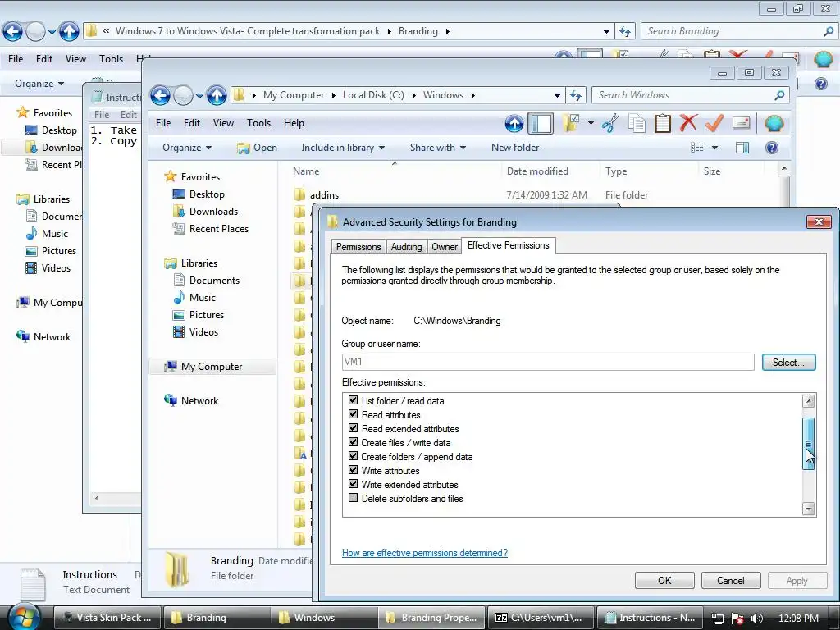Open File menu in Windows window
The image size is (840, 630).
coord(163,123)
